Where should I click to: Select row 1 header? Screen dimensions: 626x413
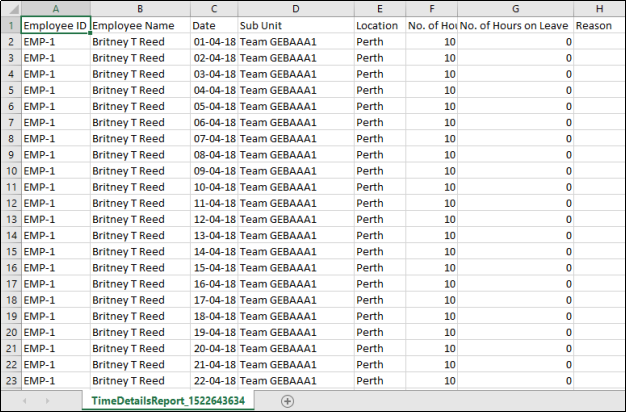(x=11, y=26)
